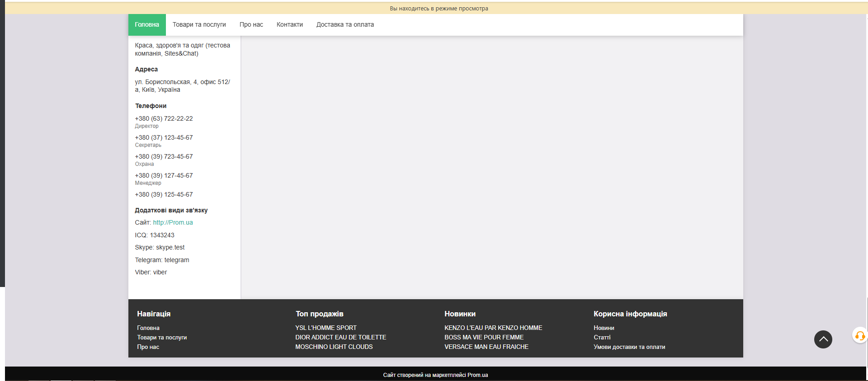Viewport: 868px width, 381px height.
Task: Open the orange headset support chat widget
Action: (x=859, y=336)
